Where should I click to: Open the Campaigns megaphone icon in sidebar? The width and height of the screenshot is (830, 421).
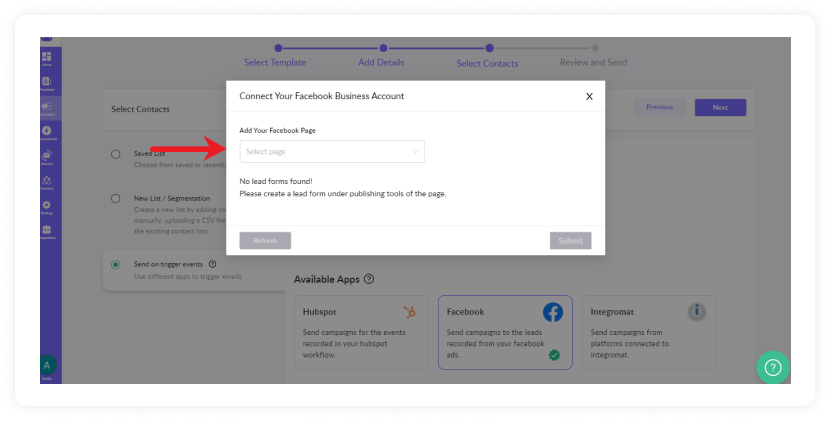click(x=47, y=108)
